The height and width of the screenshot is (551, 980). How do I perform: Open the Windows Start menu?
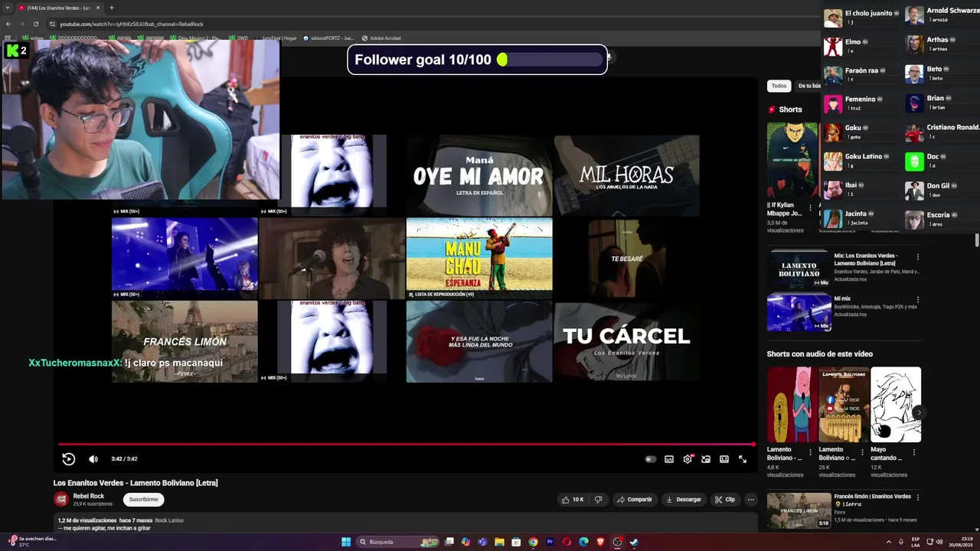tap(346, 542)
